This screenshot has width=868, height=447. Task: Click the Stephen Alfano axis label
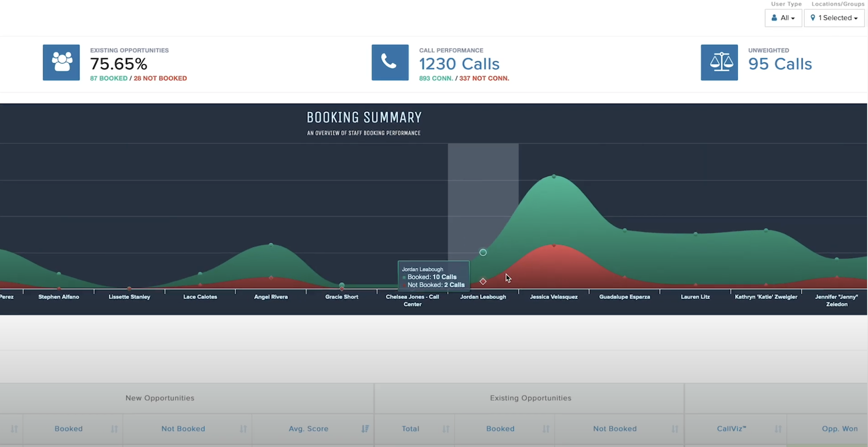click(x=59, y=297)
